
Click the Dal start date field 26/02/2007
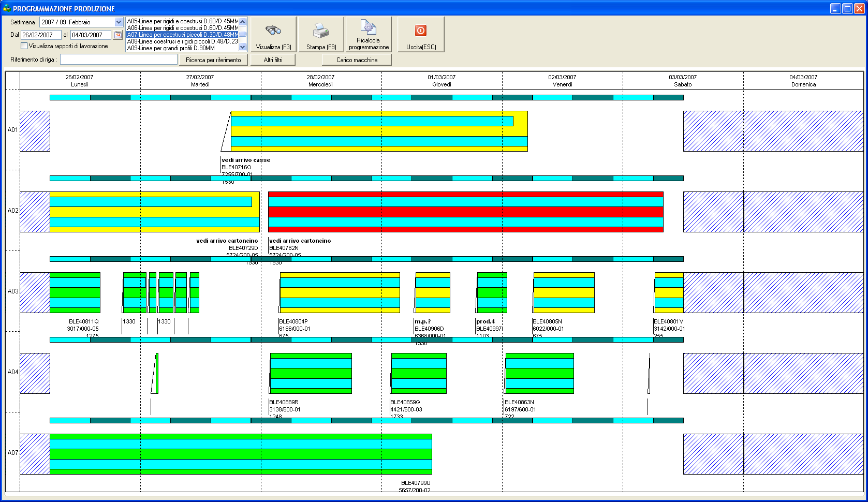[x=41, y=35]
